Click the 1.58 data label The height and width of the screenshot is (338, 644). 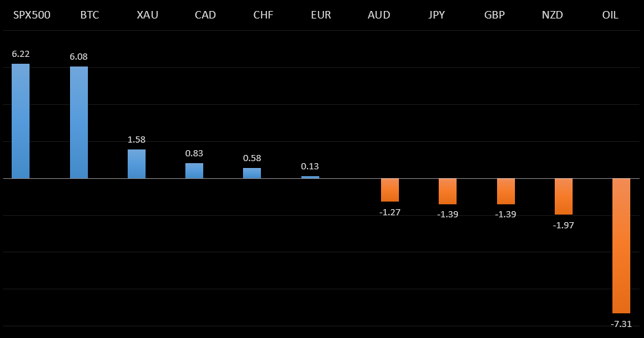pos(137,139)
